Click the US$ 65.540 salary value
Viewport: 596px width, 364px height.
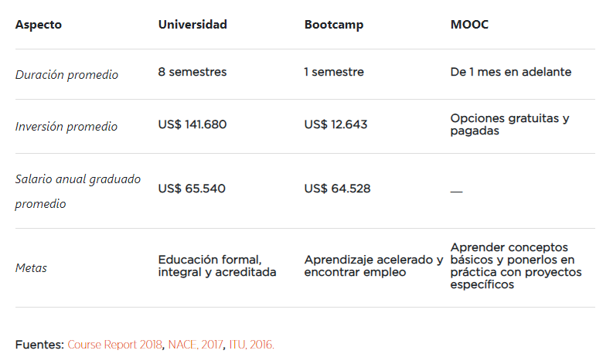click(x=192, y=188)
